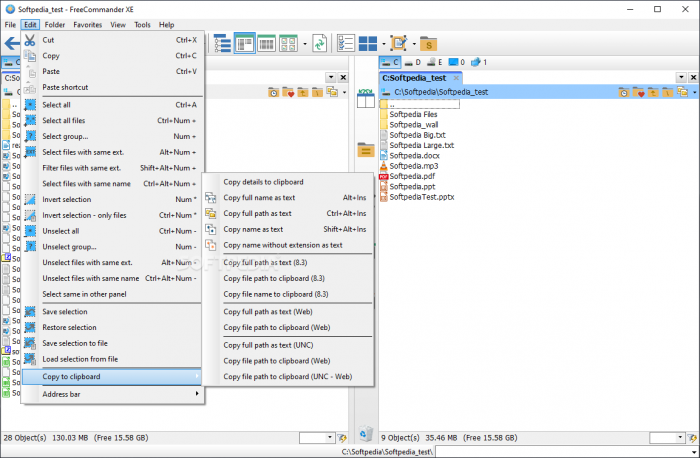Open the command line dropdown at bottom

pos(442,451)
